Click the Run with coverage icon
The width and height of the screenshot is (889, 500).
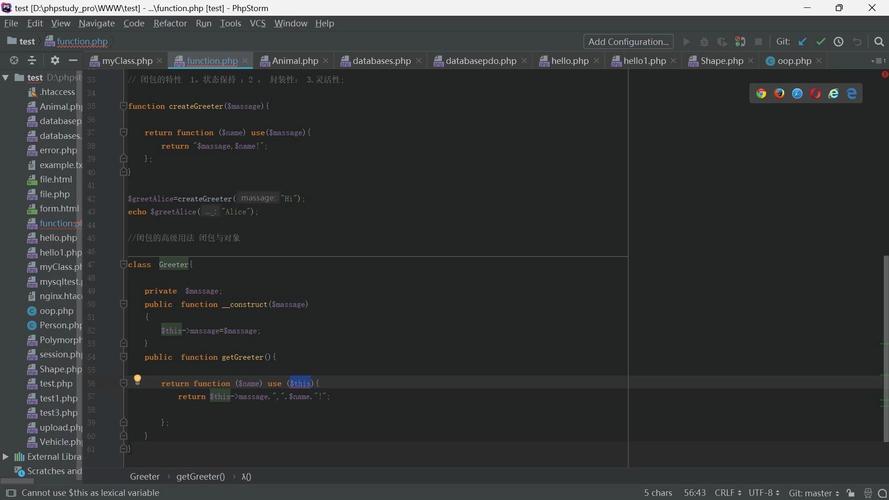pos(722,41)
